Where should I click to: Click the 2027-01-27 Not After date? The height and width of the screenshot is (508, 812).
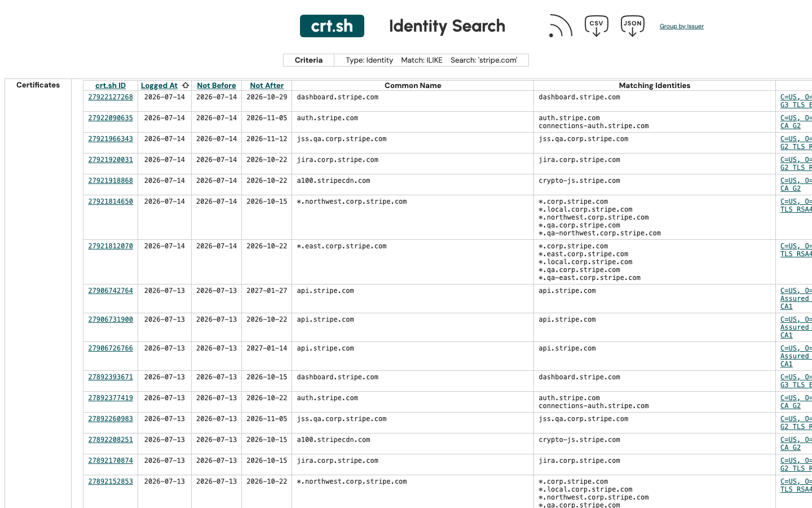pos(267,291)
